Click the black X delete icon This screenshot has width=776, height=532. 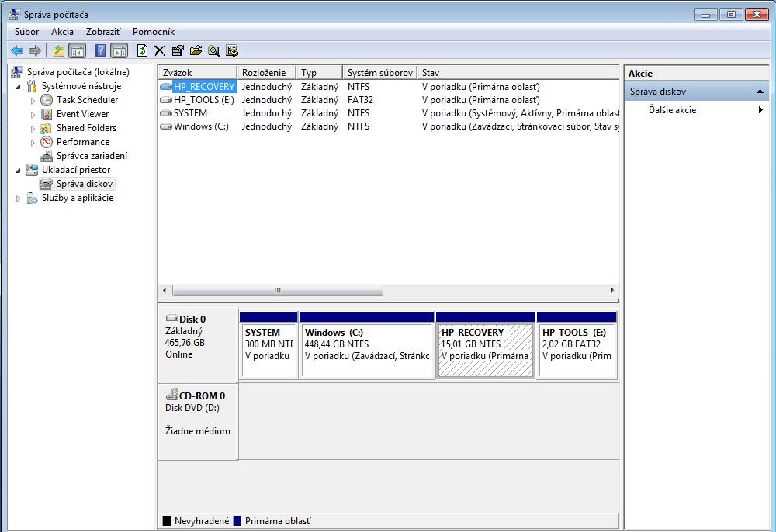click(160, 50)
